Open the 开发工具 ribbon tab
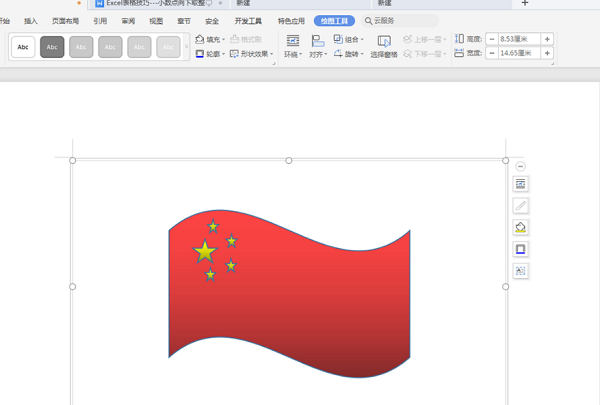The height and width of the screenshot is (405, 600). tap(248, 20)
